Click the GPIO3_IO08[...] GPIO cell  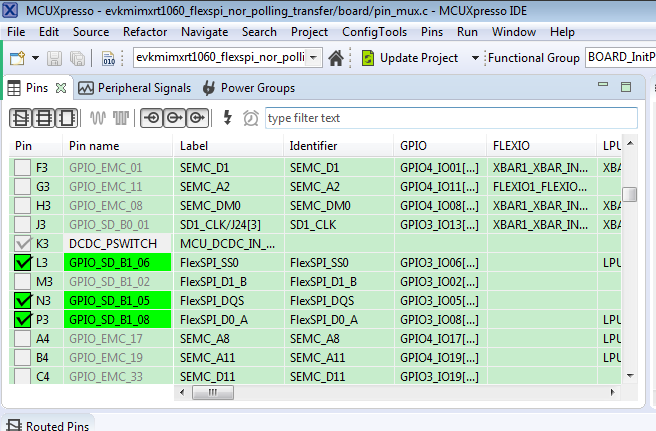pyautogui.click(x=441, y=319)
